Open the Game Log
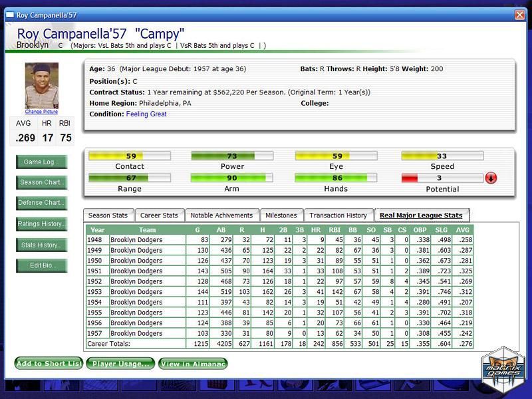532x399 pixels. coord(41,162)
